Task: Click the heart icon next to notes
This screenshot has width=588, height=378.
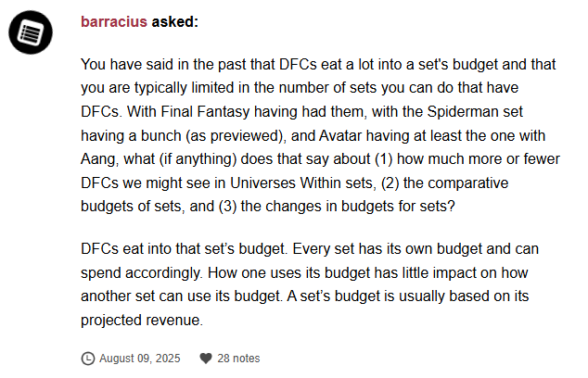Action: click(x=206, y=358)
